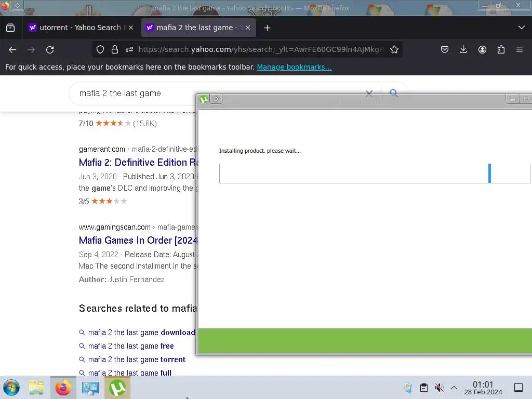Submit search with the magnifier icon

(394, 93)
